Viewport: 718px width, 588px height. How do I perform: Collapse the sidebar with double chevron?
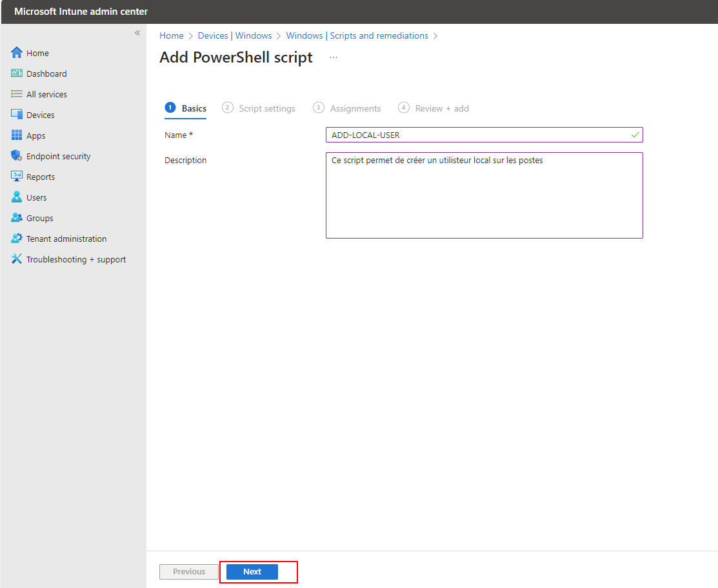137,33
